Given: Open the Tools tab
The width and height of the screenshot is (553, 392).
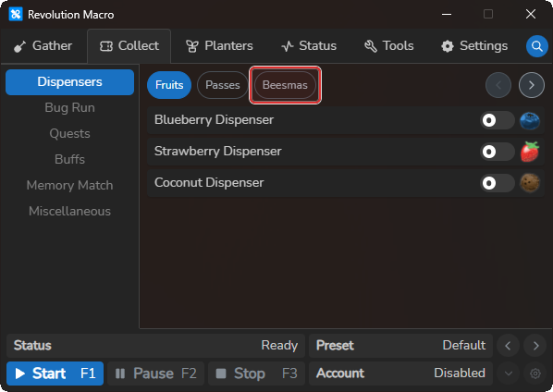Looking at the screenshot, I should pos(389,46).
